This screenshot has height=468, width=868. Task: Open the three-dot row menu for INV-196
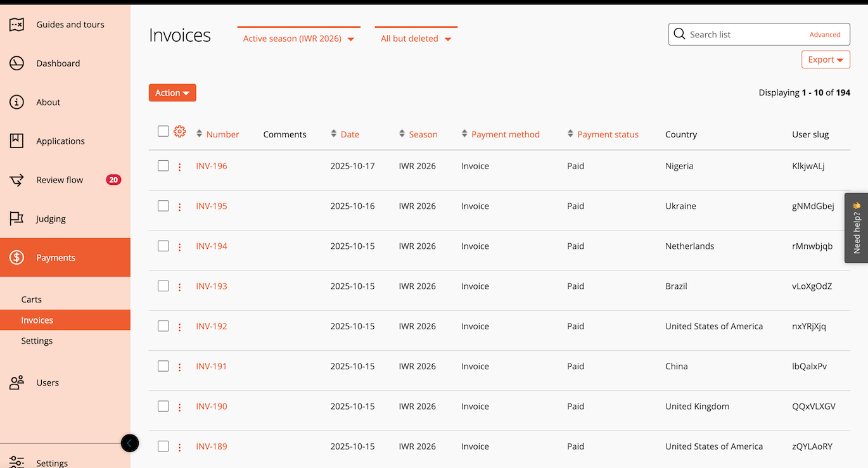pos(179,166)
